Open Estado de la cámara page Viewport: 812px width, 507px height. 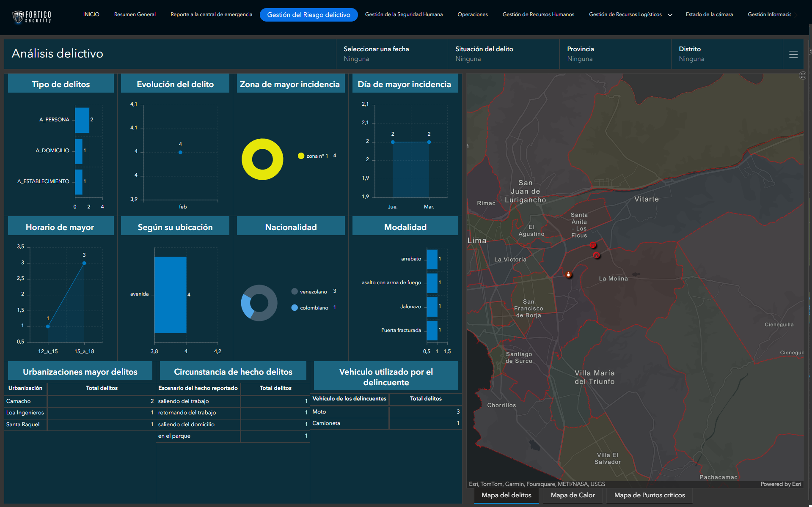point(709,14)
